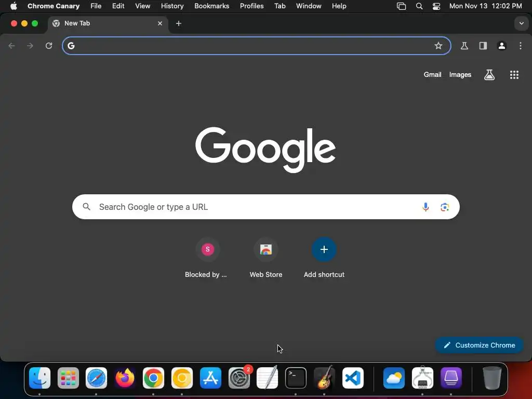
Task: Open the File menu
Action: [96, 6]
